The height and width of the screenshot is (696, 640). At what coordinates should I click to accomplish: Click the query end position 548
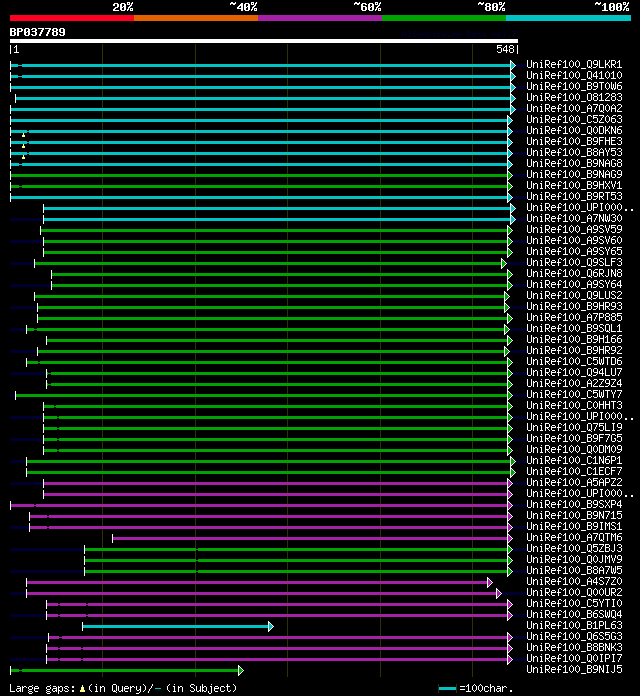click(x=505, y=49)
